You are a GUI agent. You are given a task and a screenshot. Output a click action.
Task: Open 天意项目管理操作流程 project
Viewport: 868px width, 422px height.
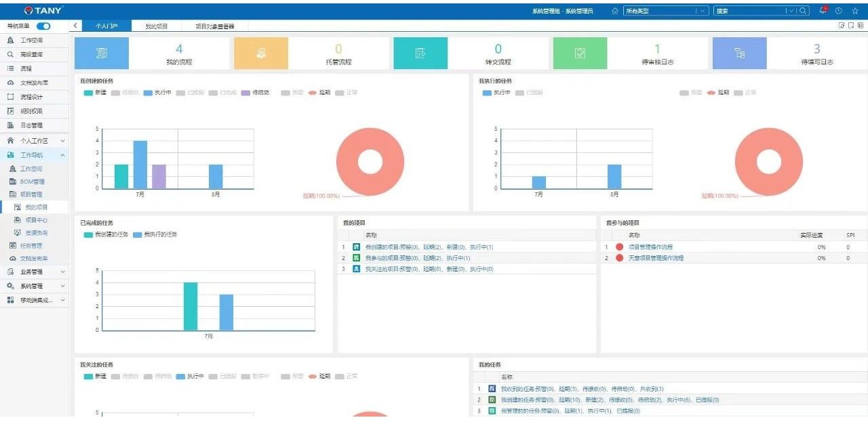[656, 258]
